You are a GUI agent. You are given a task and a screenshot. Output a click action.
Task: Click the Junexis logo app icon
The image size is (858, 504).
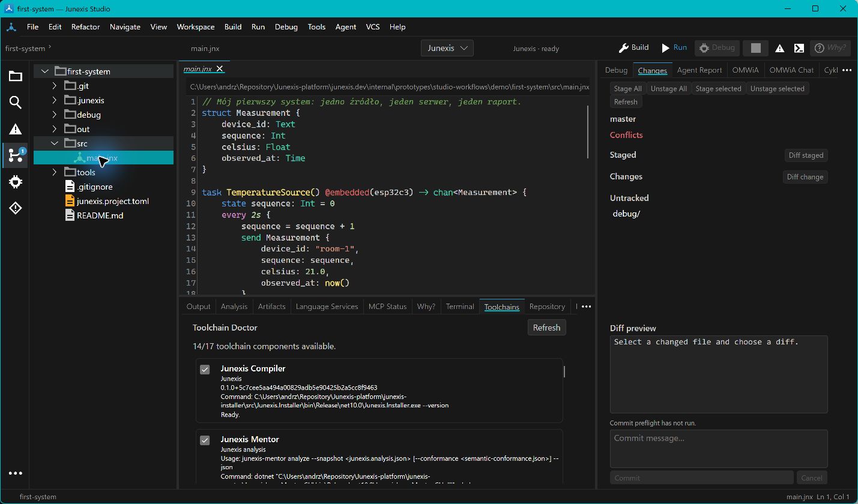tap(11, 27)
